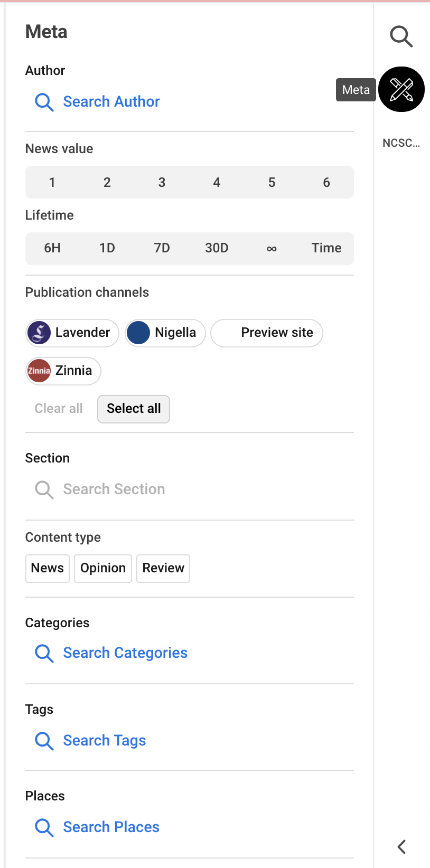Select the Opinion content type
The image size is (430, 868).
pos(103,569)
